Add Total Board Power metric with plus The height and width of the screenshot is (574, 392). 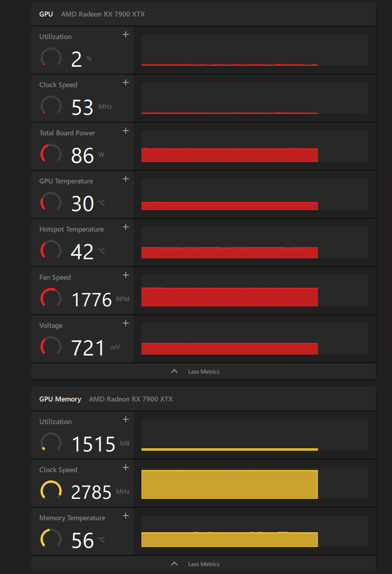click(x=126, y=131)
